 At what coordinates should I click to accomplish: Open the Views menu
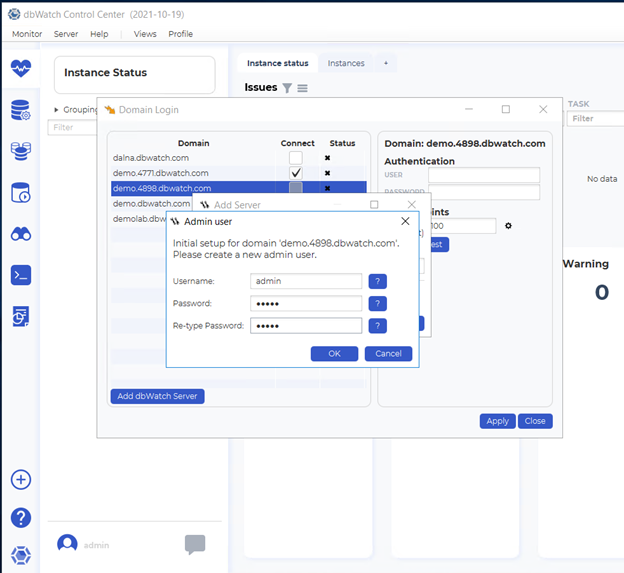(145, 34)
